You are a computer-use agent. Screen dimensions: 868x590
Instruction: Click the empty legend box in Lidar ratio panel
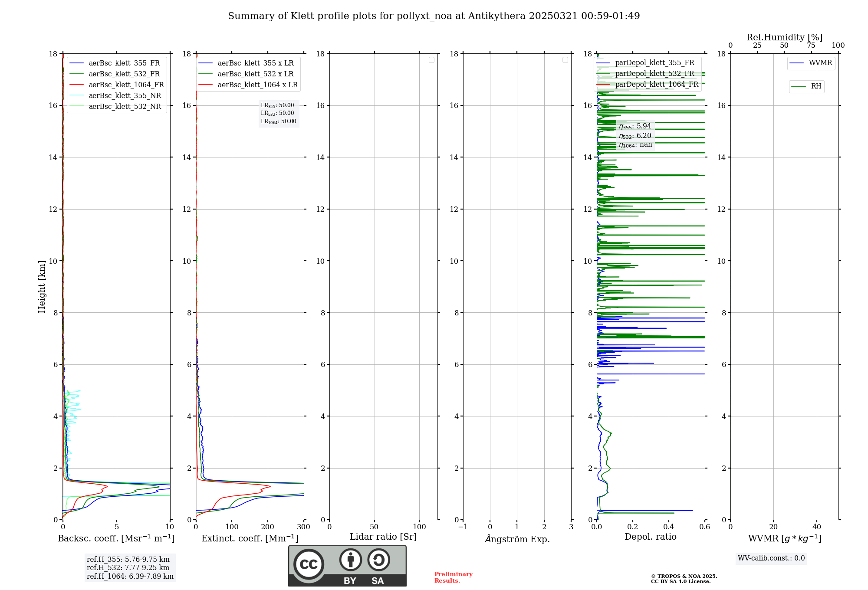[431, 60]
